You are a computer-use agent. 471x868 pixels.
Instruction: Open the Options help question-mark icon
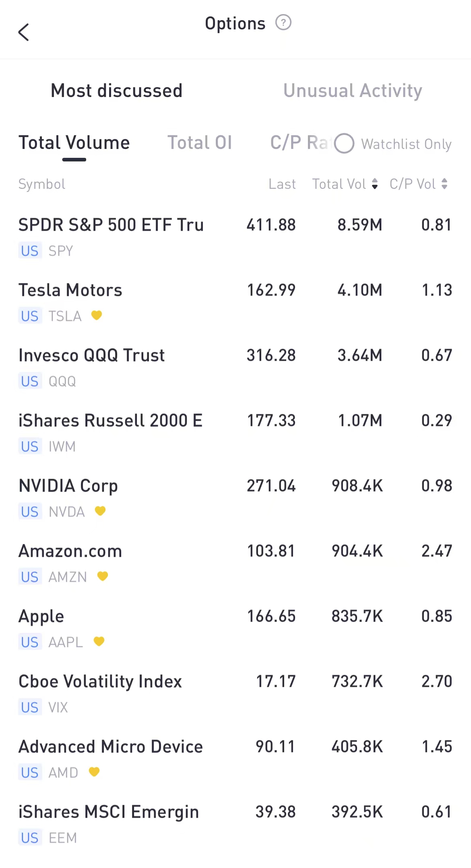283,23
